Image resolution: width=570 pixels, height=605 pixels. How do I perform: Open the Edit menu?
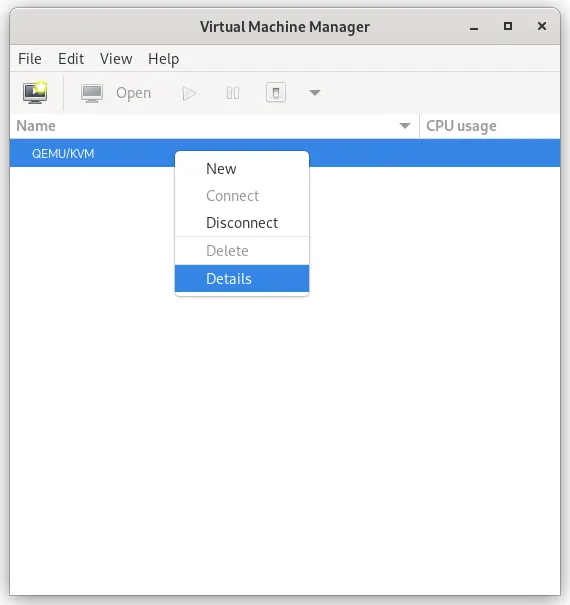pyautogui.click(x=71, y=59)
